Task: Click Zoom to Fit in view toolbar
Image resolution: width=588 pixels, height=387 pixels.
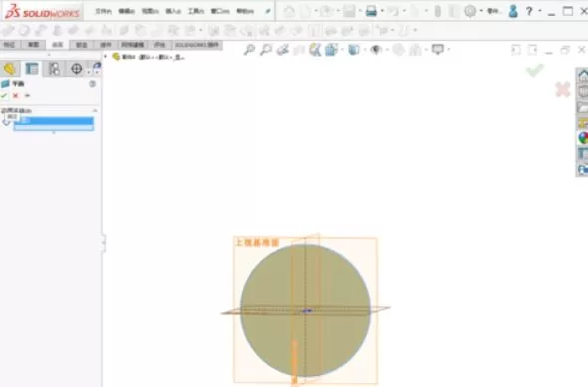Action: [249, 50]
